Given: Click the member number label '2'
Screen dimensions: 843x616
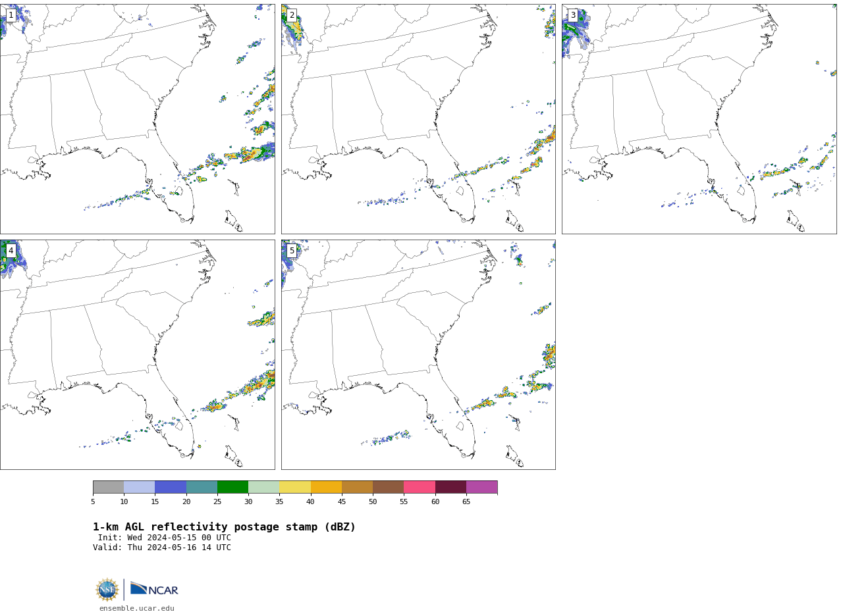Looking at the screenshot, I should 292,15.
